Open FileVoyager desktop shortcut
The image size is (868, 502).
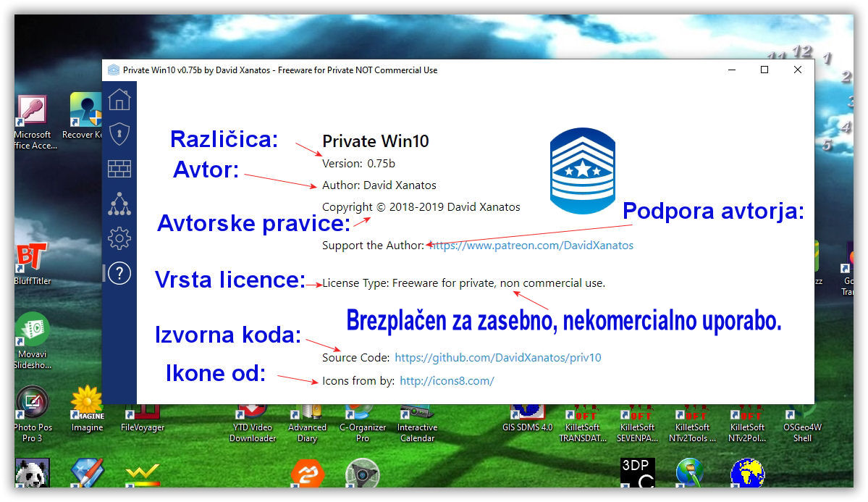pyautogui.click(x=143, y=419)
